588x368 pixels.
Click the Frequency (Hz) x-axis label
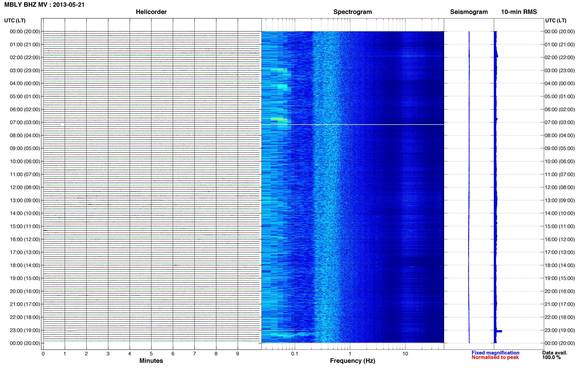click(x=352, y=361)
